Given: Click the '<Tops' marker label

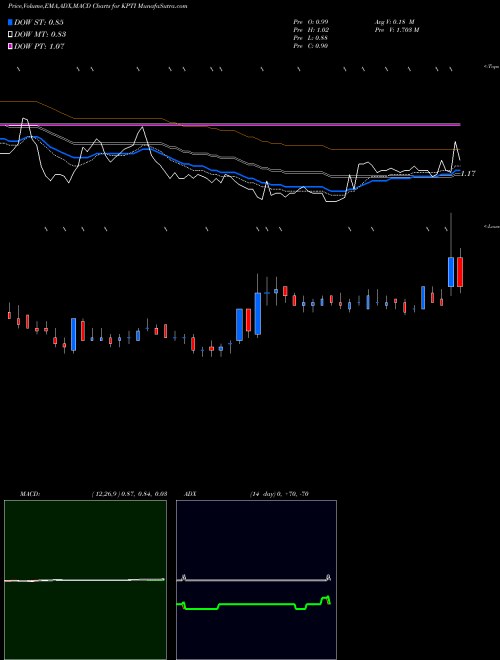Looking at the screenshot, I should click(491, 67).
